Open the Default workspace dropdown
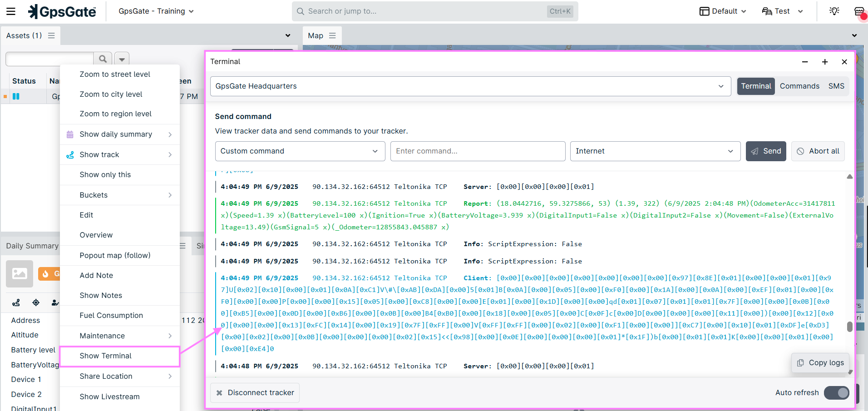868x411 pixels. pos(723,11)
